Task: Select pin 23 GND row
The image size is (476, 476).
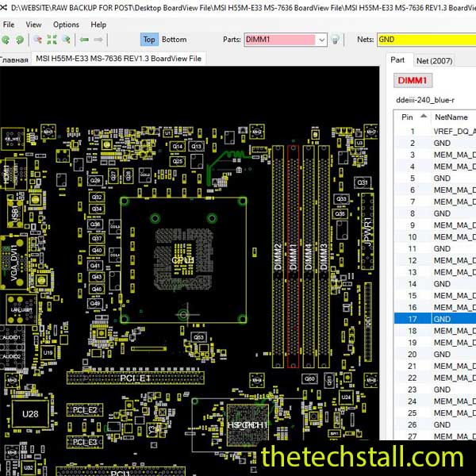Action: pyautogui.click(x=435, y=390)
